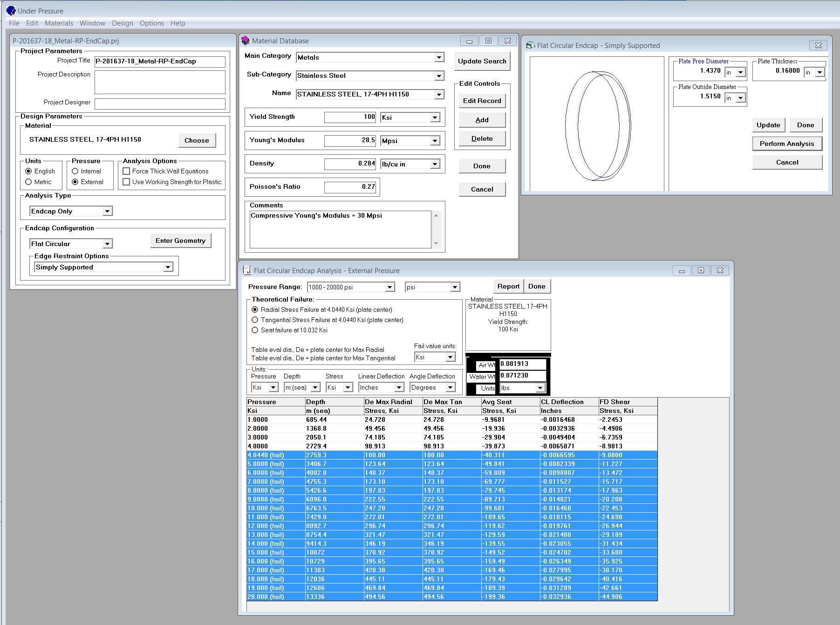Open the Density lb/cu in unit dropdown
This screenshot has height=625, width=840.
[x=435, y=164]
